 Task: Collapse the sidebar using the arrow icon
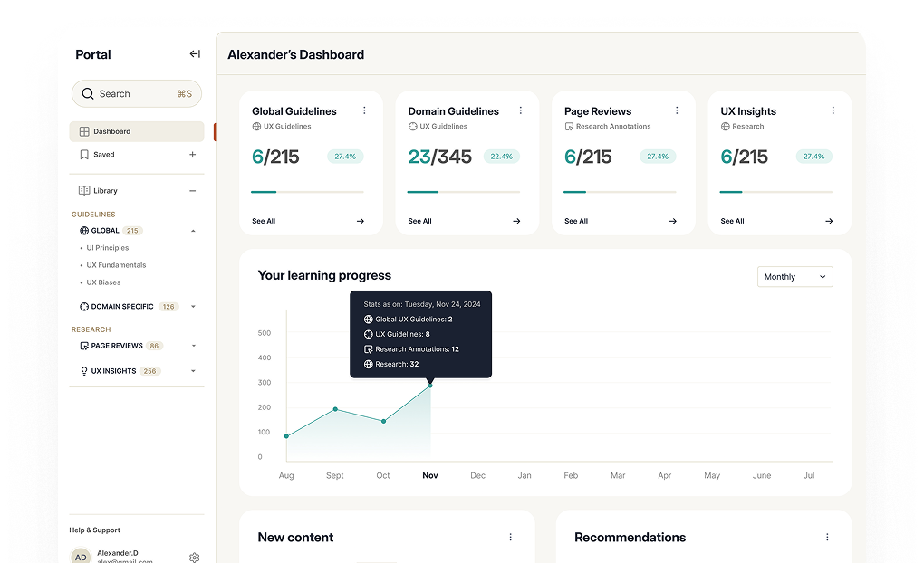pyautogui.click(x=195, y=54)
